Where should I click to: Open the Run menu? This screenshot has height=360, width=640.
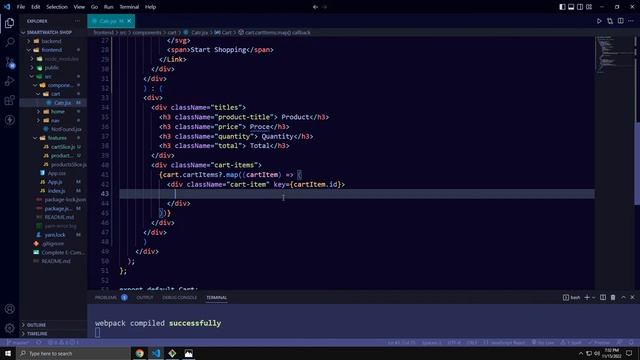click(x=109, y=7)
